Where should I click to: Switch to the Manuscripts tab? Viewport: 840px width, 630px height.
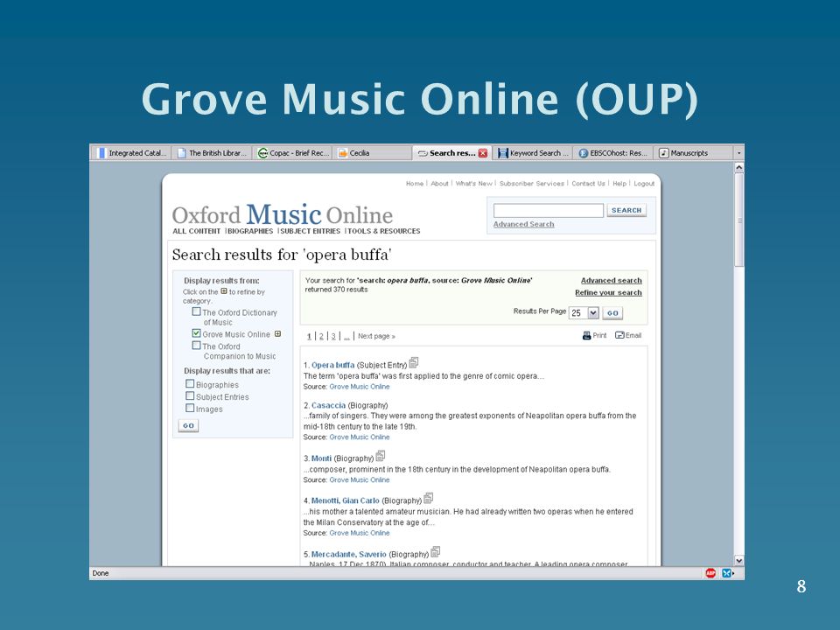(693, 153)
